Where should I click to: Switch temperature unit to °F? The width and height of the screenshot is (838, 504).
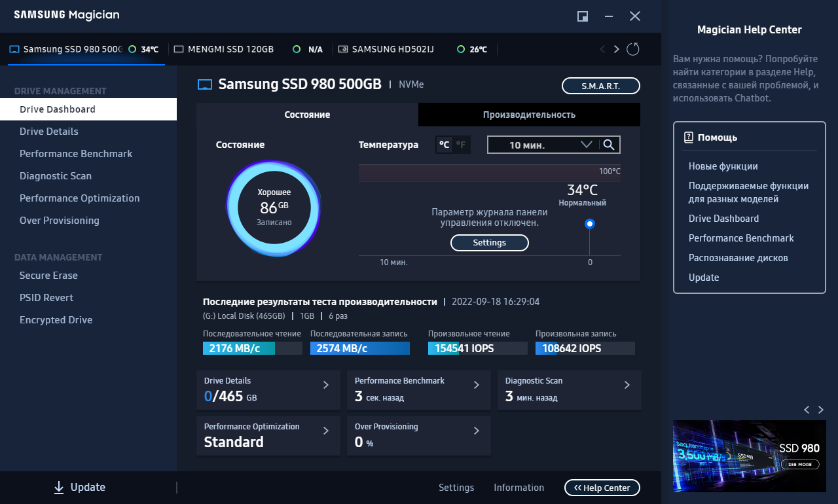tap(462, 145)
